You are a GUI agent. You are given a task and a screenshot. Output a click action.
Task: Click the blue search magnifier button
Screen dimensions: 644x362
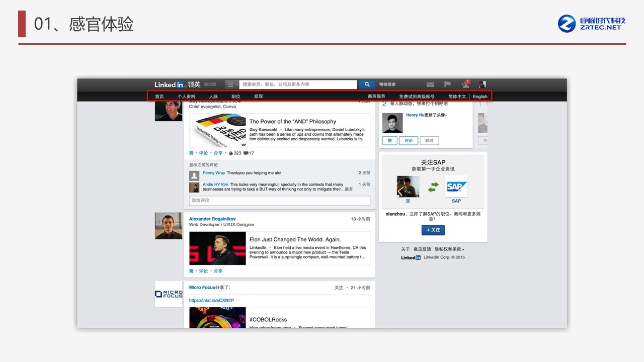coord(367,84)
